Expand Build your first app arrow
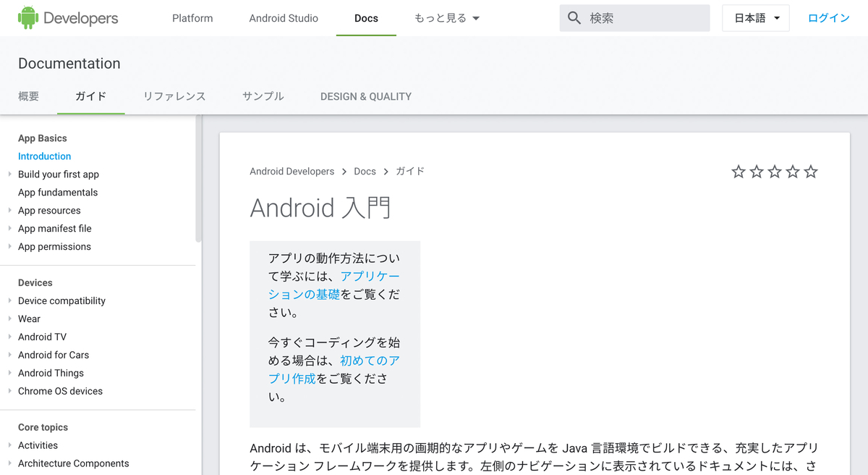868x475 pixels. pyautogui.click(x=9, y=174)
